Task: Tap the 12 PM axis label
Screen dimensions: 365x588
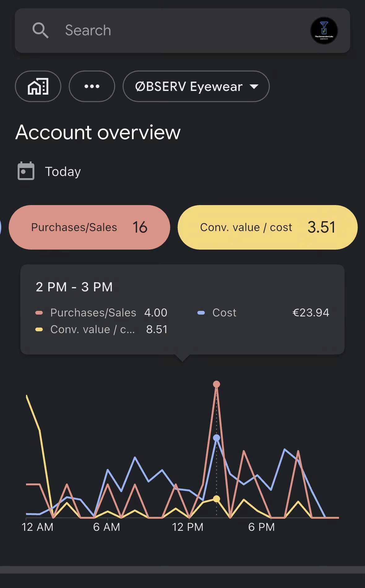Action: [188, 527]
